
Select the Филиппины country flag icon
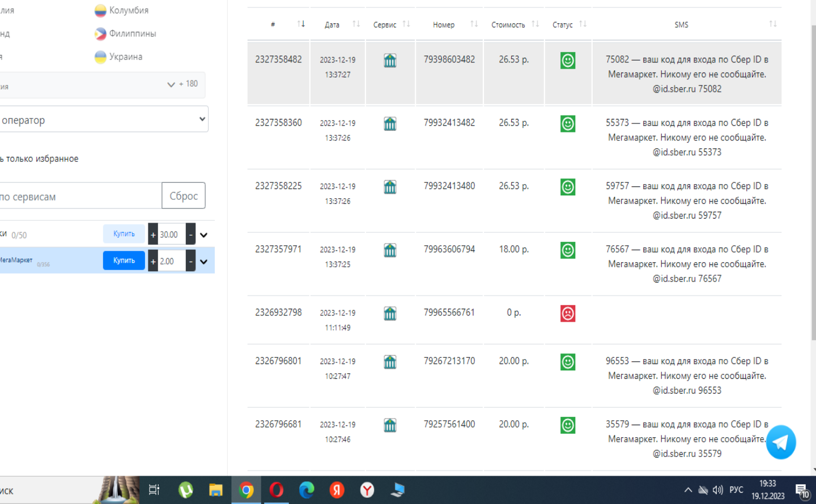pos(100,34)
